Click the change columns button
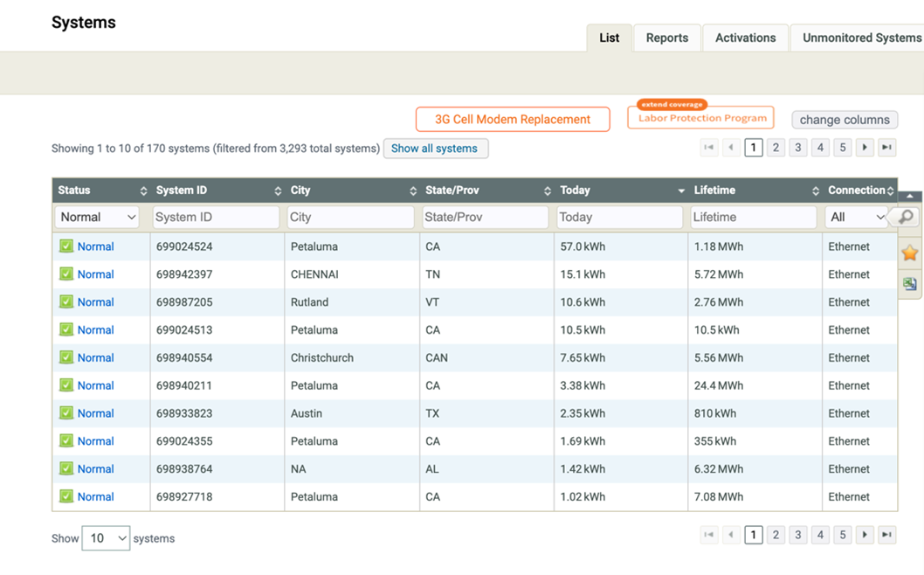This screenshot has height=575, width=924. (845, 120)
